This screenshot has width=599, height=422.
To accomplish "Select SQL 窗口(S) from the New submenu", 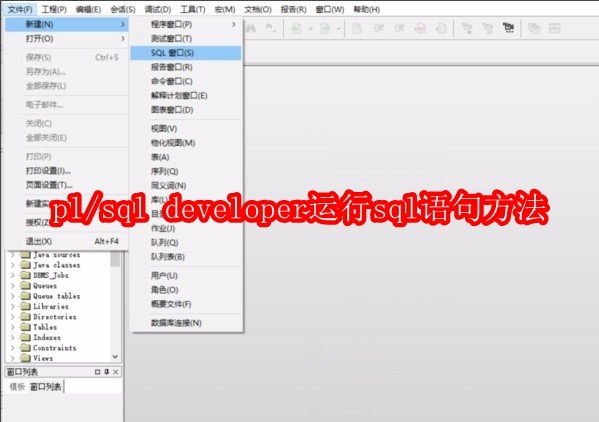I will (186, 53).
